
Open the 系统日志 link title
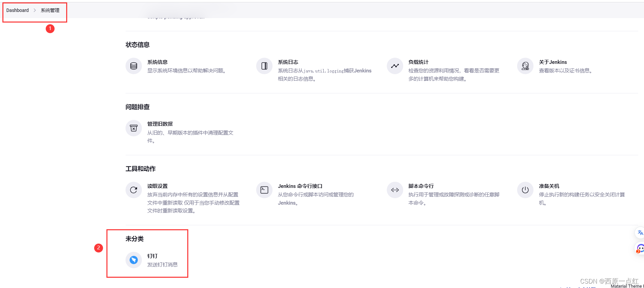pos(288,62)
